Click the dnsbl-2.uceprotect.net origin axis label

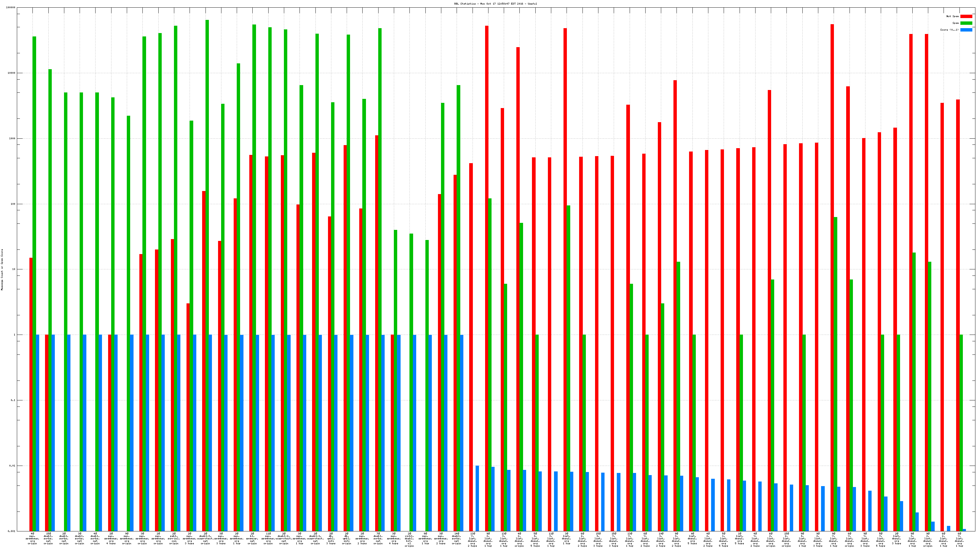tap(284, 538)
